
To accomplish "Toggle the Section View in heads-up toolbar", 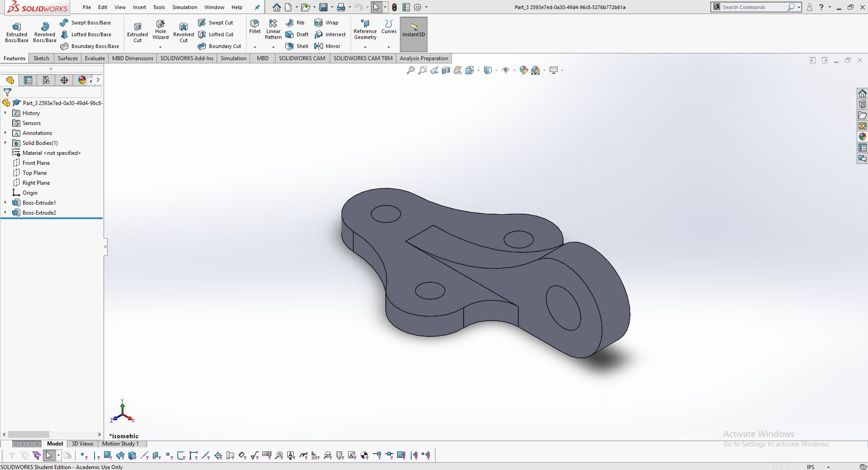I will [x=446, y=70].
